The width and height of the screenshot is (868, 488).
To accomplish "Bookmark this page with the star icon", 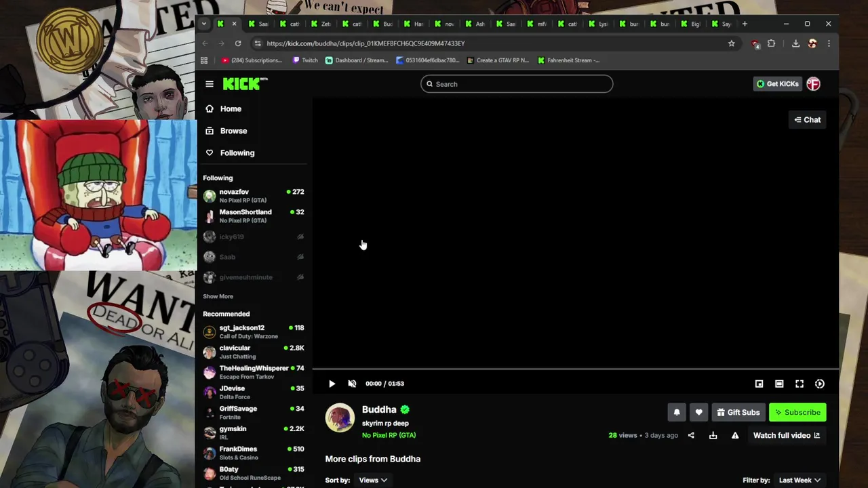I will click(x=731, y=43).
